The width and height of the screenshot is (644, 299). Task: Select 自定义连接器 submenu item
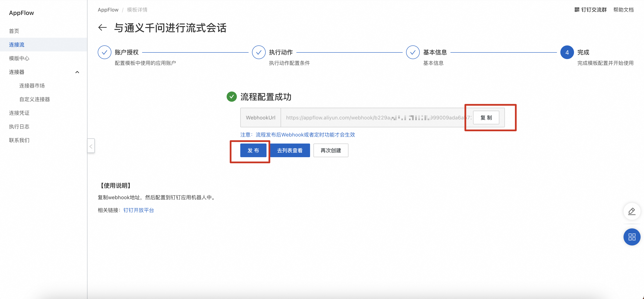point(35,99)
